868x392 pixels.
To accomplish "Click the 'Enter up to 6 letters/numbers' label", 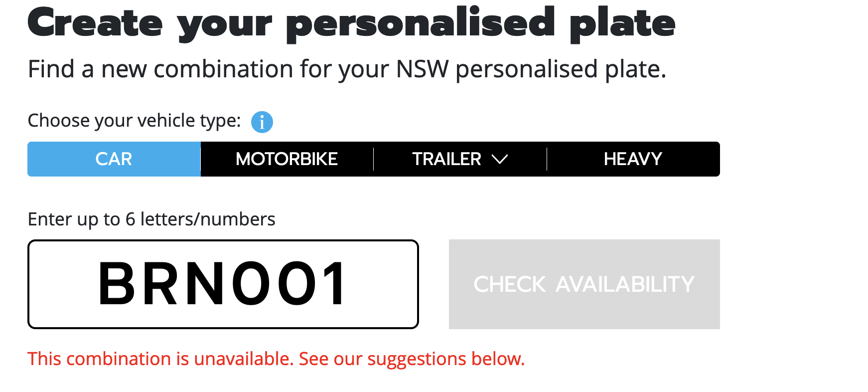I will tap(151, 219).
